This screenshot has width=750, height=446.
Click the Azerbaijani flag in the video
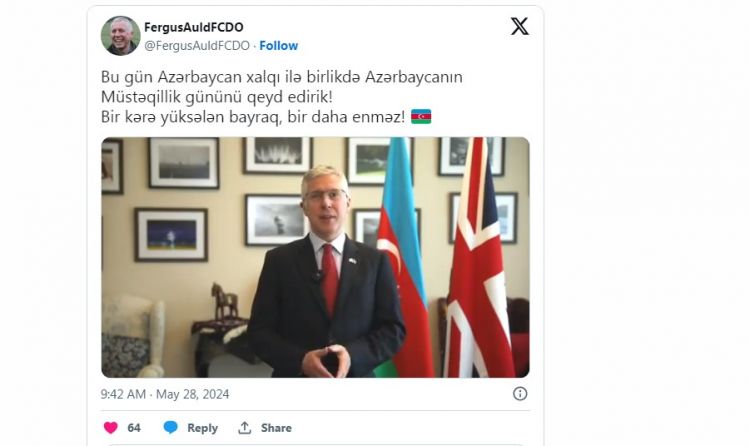[x=401, y=257]
